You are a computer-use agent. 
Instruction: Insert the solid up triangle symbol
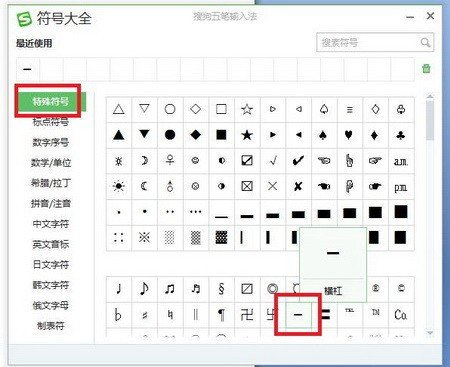point(119,135)
